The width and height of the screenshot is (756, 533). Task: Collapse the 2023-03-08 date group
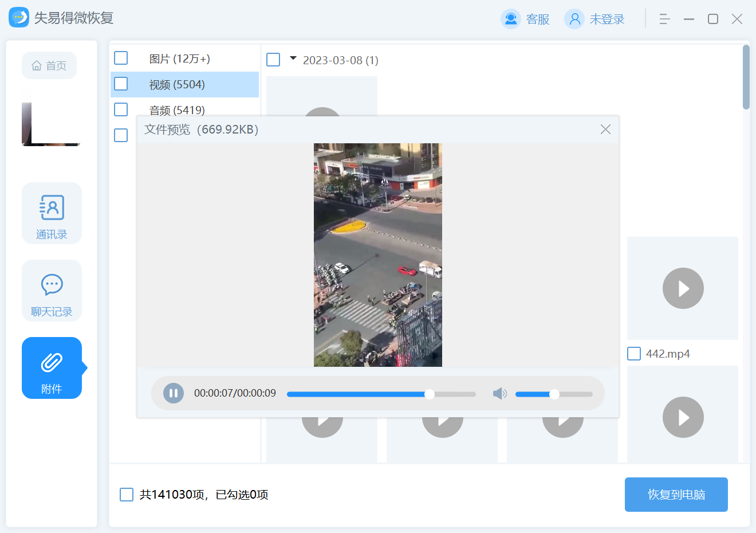click(x=293, y=58)
